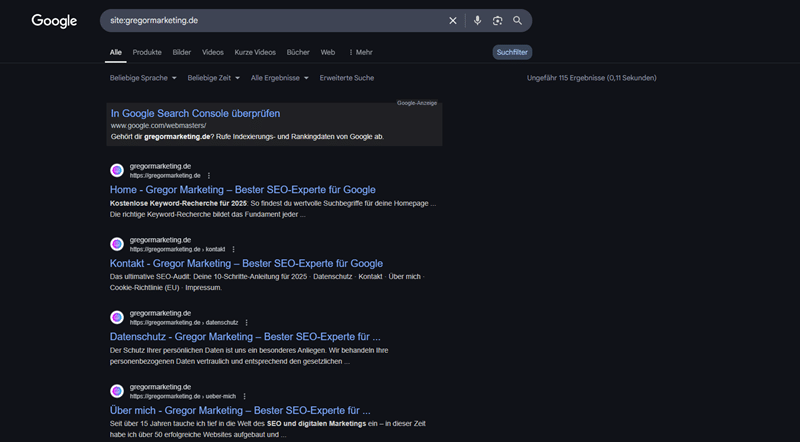This screenshot has height=442, width=800.
Task: Open 'In Google Search Console überprüfen' link
Action: 195,113
